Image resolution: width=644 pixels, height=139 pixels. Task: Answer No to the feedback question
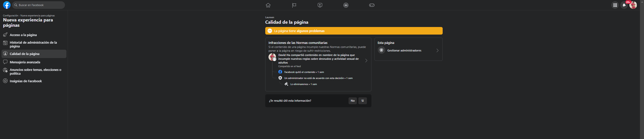pyautogui.click(x=353, y=101)
